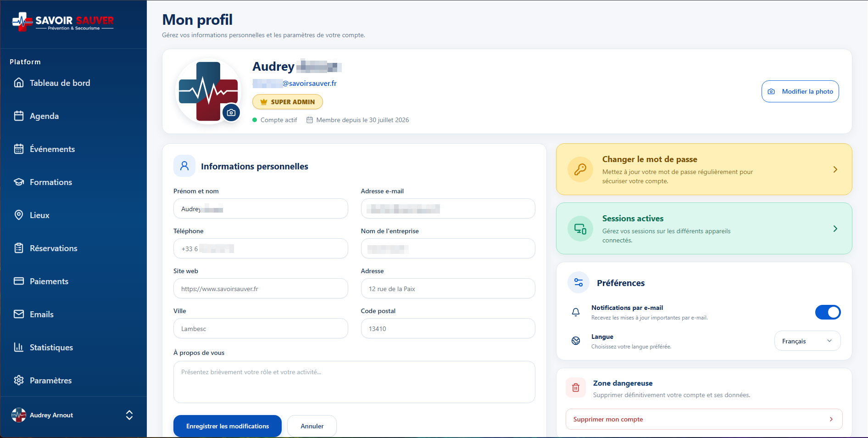The height and width of the screenshot is (438, 868).
Task: Open the Français language dropdown
Action: [807, 341]
